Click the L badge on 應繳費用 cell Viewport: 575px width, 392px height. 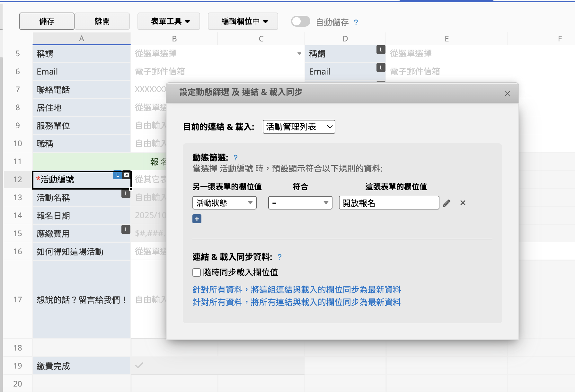pos(126,229)
